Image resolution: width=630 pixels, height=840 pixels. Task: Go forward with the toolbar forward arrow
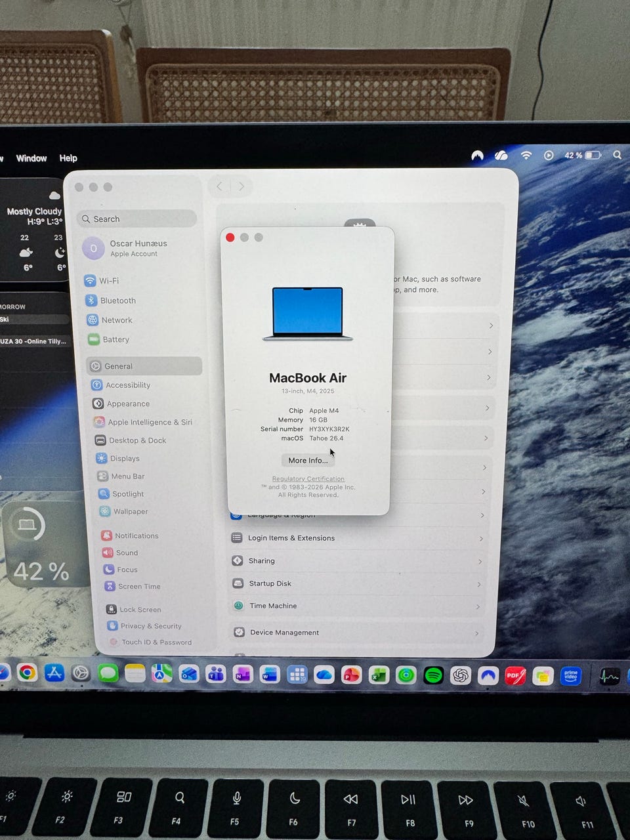click(x=241, y=186)
